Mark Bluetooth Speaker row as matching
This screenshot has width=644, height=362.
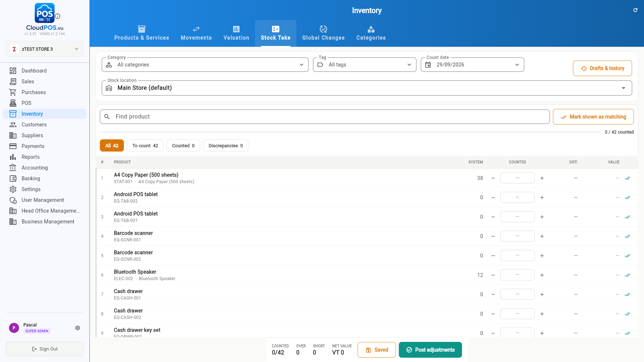[x=627, y=275]
